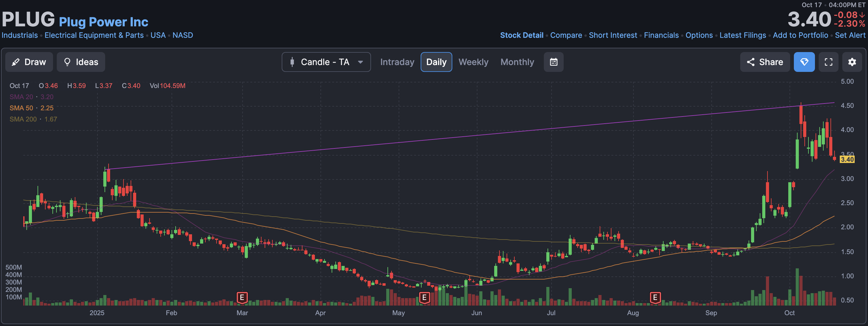The height and width of the screenshot is (326, 868).
Task: Open the Latest Filings link
Action: [x=743, y=35]
